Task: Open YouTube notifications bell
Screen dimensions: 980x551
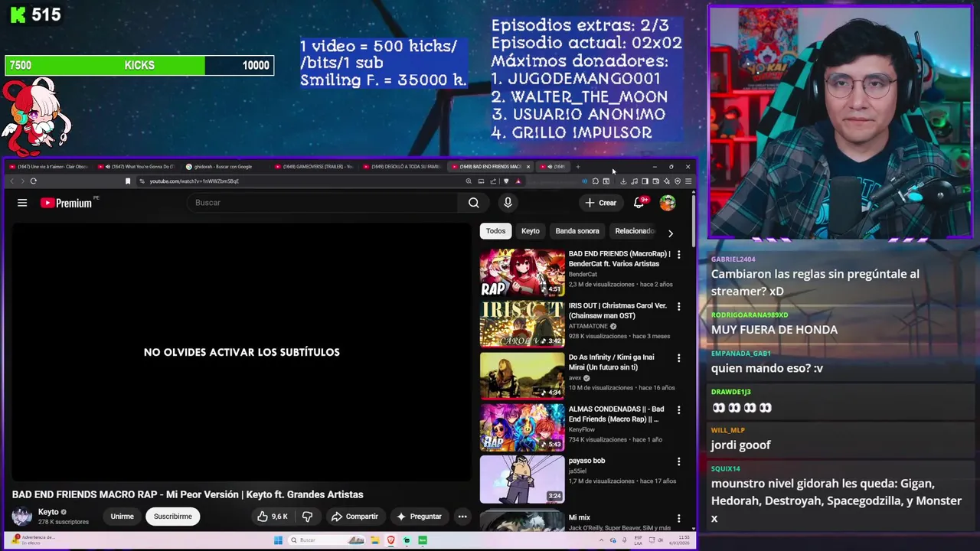Action: tap(639, 203)
